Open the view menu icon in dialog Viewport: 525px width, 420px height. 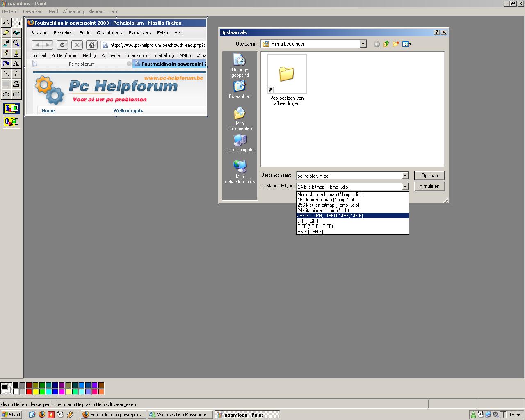406,44
